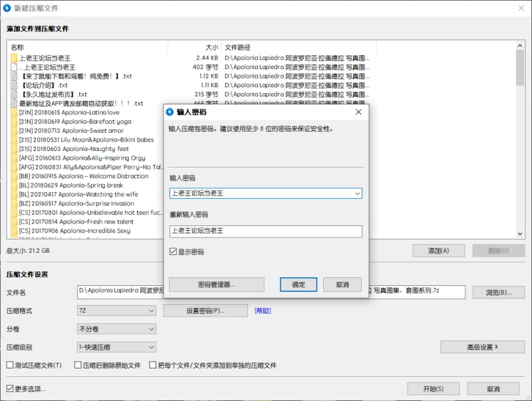532x401 pixels.
Task: Open the [帮助] help link
Action: (262, 311)
